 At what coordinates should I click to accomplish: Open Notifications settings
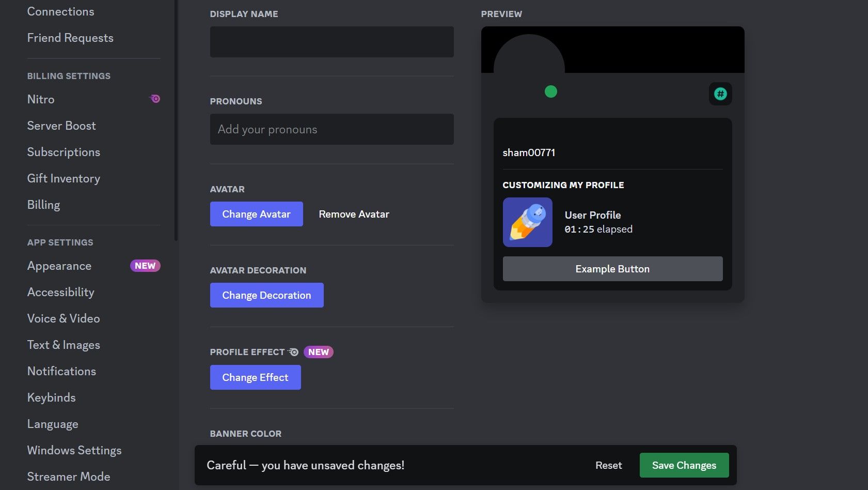[x=61, y=371]
